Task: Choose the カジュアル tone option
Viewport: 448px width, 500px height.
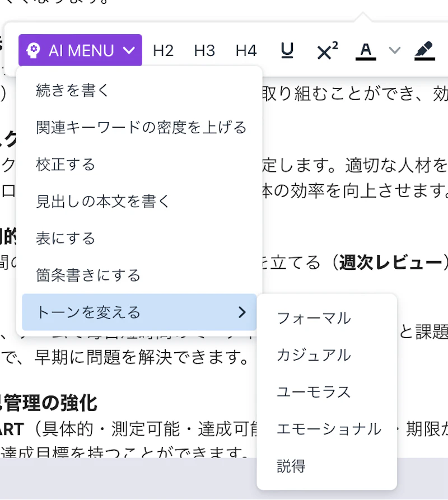Action: pos(314,355)
